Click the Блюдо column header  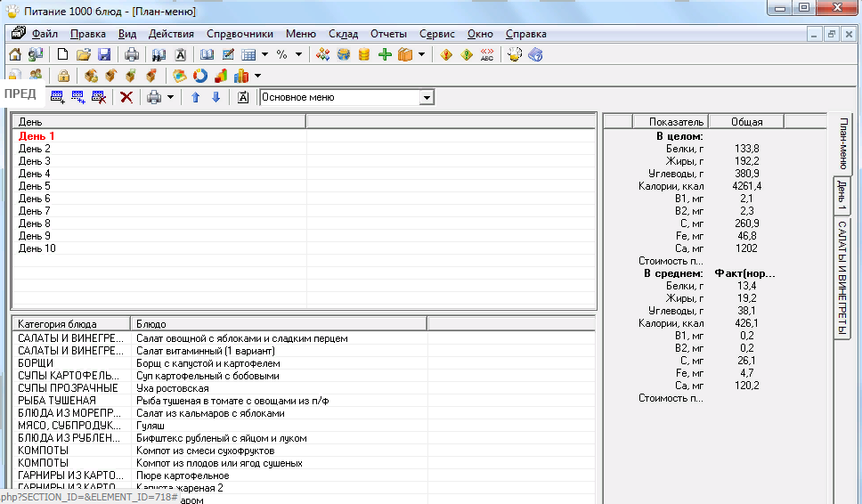[x=150, y=324]
